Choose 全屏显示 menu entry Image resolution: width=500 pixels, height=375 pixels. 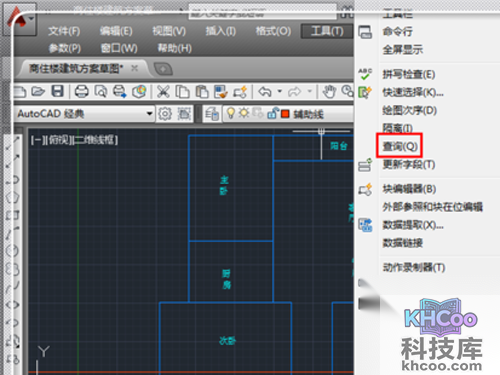click(403, 50)
